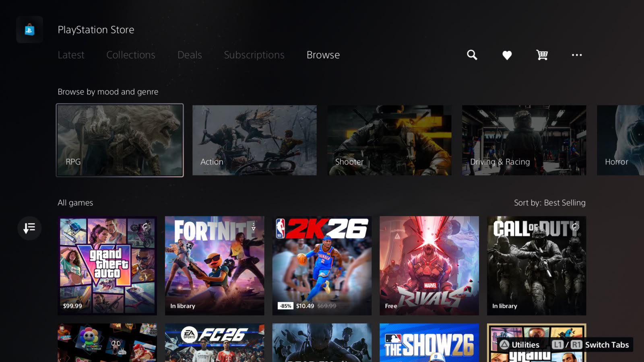Open the shopping cart icon
This screenshot has width=644, height=362.
542,55
